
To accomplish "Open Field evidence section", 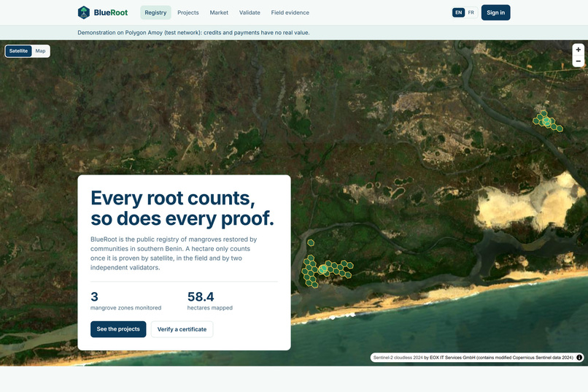I will (x=290, y=12).
